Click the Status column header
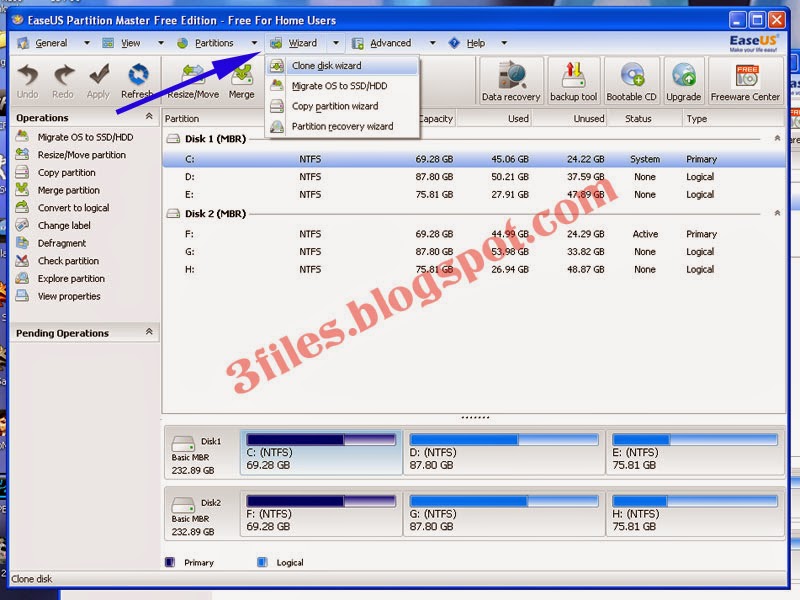Image resolution: width=800 pixels, height=600 pixels. pyautogui.click(x=644, y=118)
